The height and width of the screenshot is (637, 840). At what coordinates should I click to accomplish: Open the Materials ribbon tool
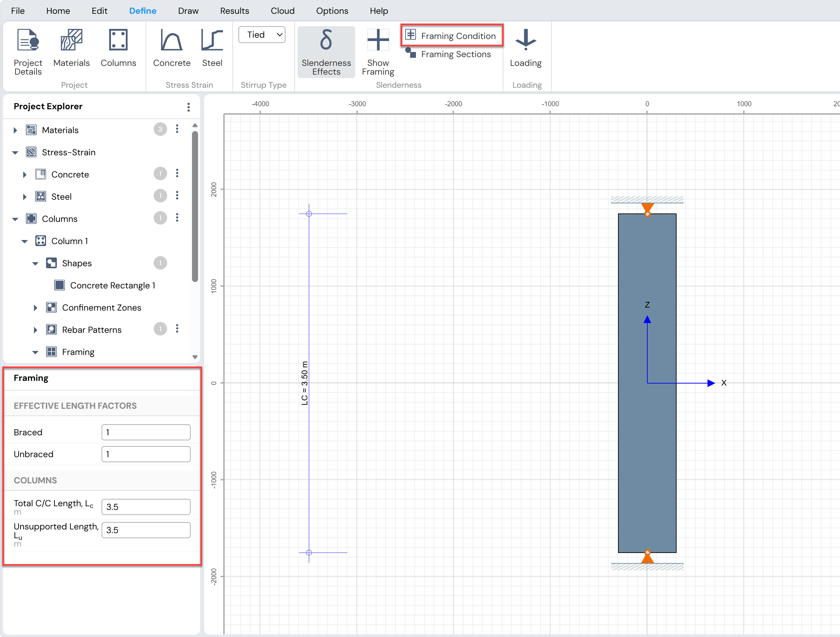71,48
